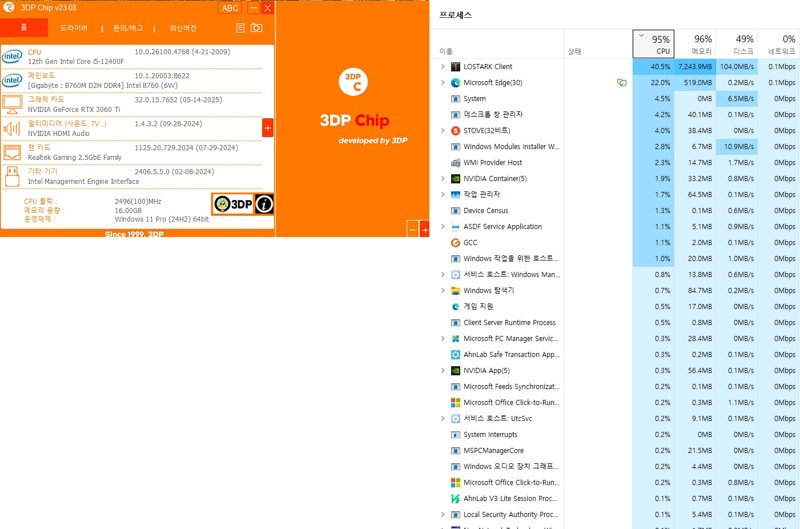Image resolution: width=800 pixels, height=529 pixels.
Task: Click the other devices USB icon
Action: 12,177
